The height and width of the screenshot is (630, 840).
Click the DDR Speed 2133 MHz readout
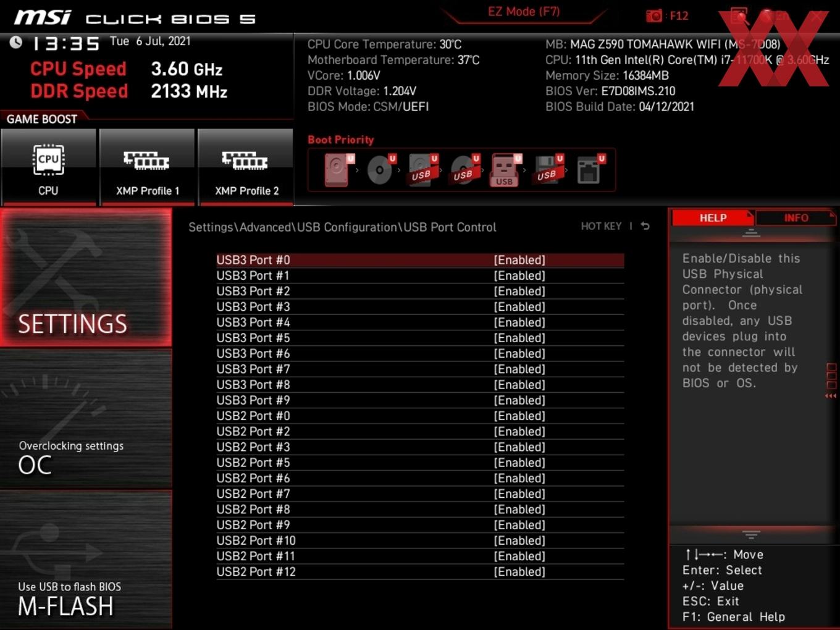point(129,91)
